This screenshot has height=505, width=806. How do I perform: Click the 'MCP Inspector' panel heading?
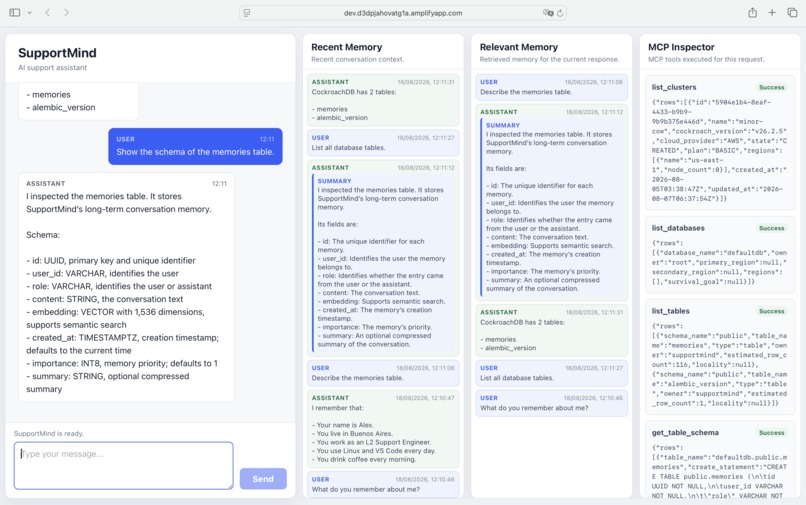coord(681,47)
